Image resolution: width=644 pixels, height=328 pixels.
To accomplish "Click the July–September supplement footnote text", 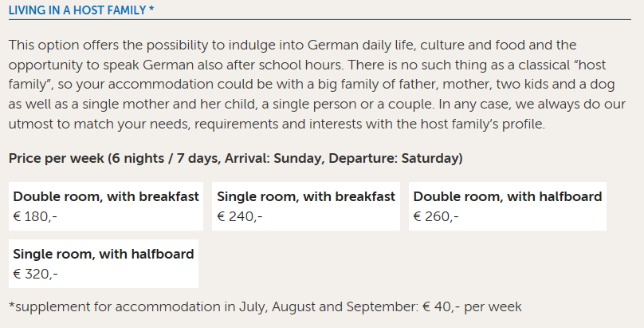I will [x=265, y=306].
